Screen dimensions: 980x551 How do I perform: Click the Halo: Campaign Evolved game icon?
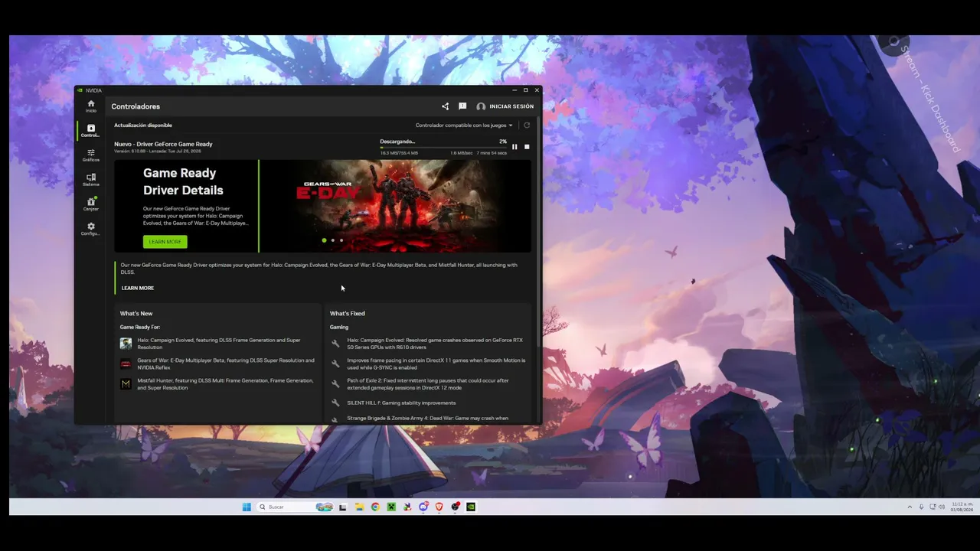click(126, 344)
